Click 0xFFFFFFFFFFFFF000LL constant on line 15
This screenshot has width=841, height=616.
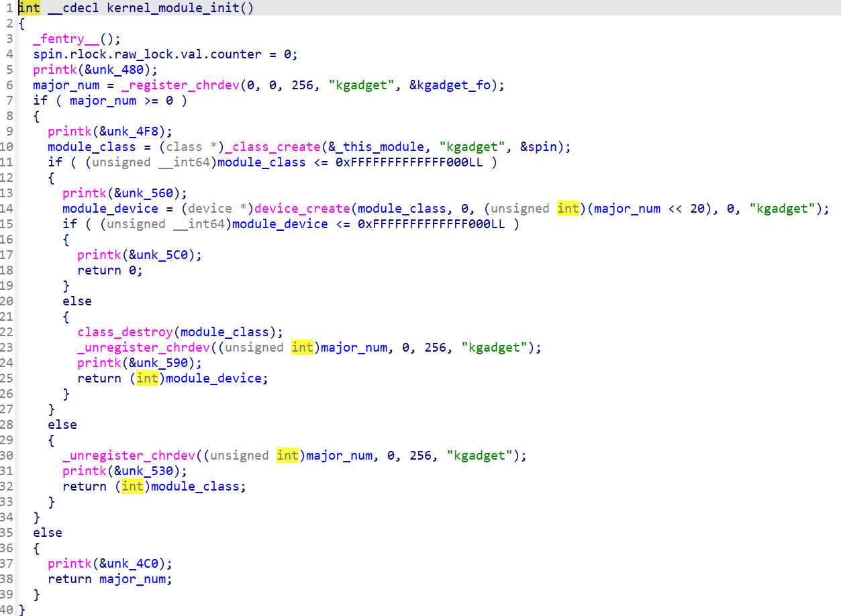click(431, 224)
